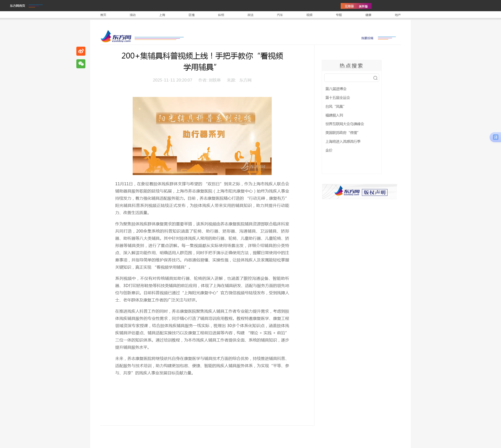
Task: Select the 汽车 navigation item
Action: pos(280,15)
